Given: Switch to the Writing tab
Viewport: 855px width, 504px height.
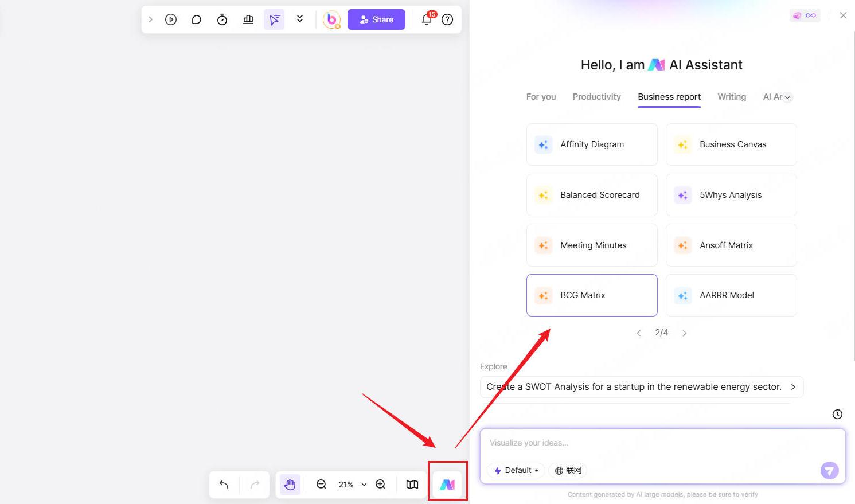Looking at the screenshot, I should coord(732,97).
